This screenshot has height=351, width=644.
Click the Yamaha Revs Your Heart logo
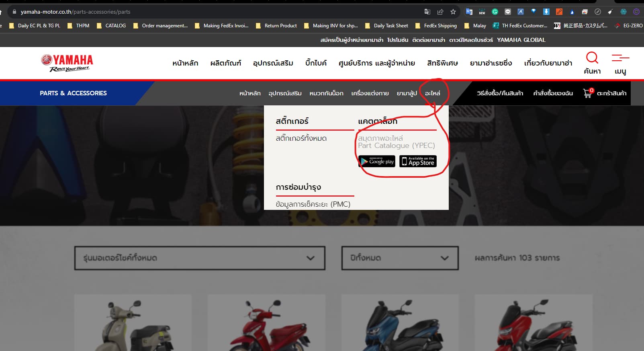[x=67, y=63]
